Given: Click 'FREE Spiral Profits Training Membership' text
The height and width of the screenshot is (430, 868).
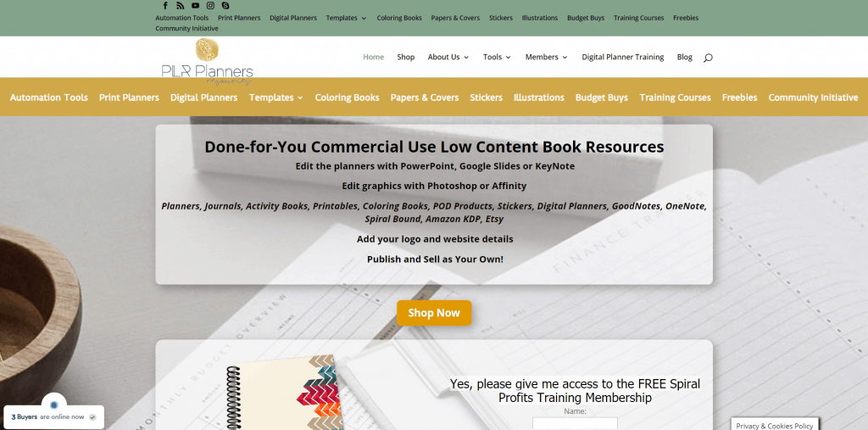Looking at the screenshot, I should pos(575,391).
